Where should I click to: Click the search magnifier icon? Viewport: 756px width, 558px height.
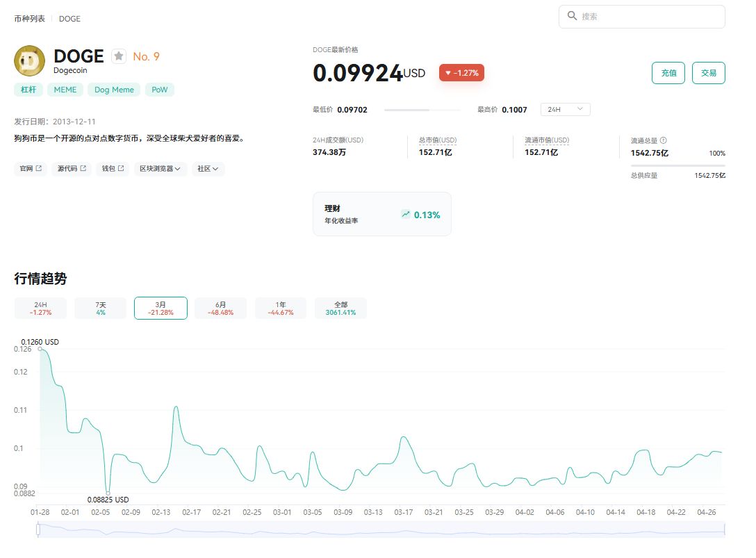[572, 16]
